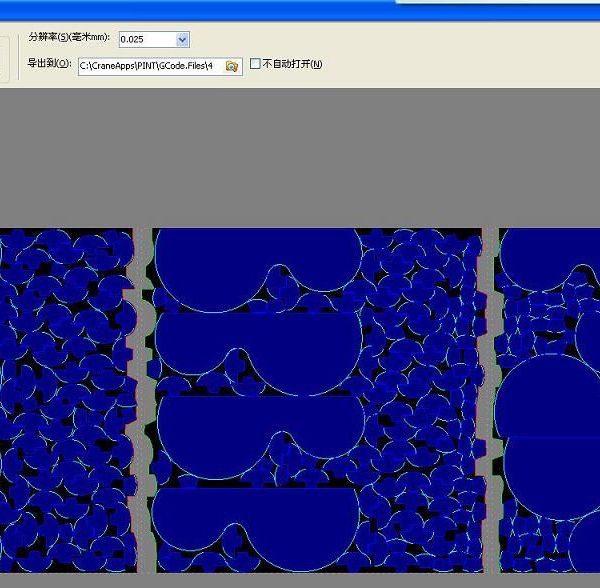
Task: Click the left panel filled with small circles
Action: tap(68, 400)
